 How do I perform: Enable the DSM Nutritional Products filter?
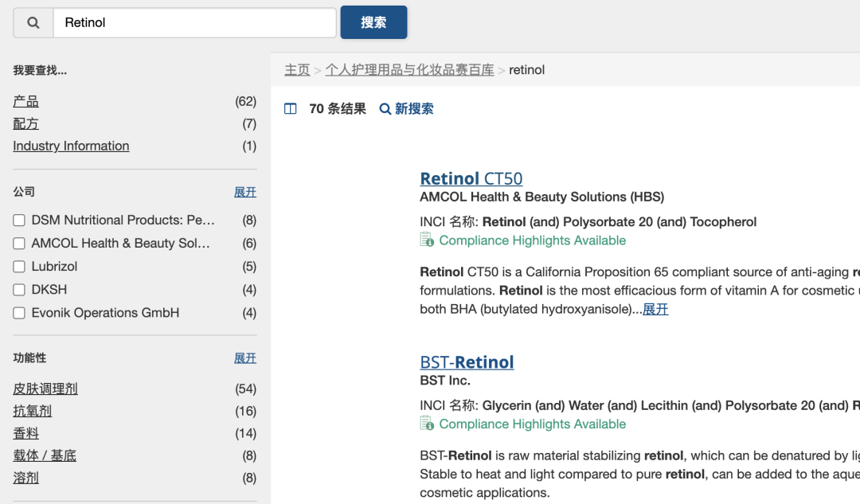coord(19,220)
